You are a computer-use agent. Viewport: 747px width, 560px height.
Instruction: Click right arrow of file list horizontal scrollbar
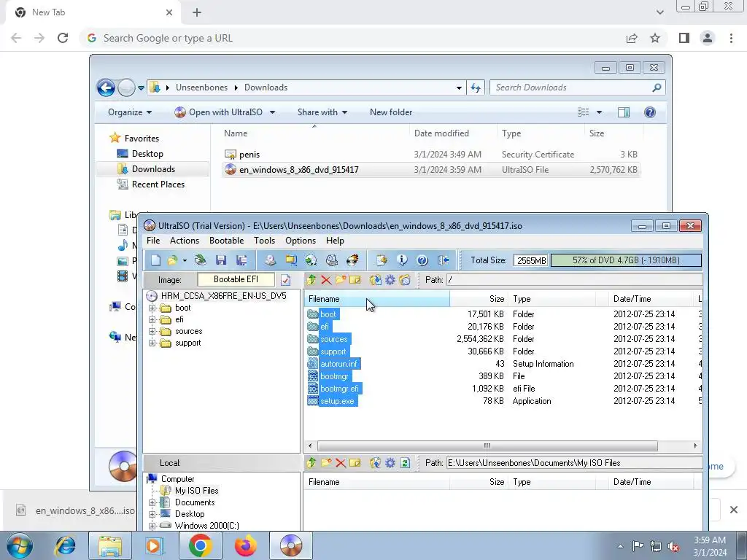pos(695,446)
